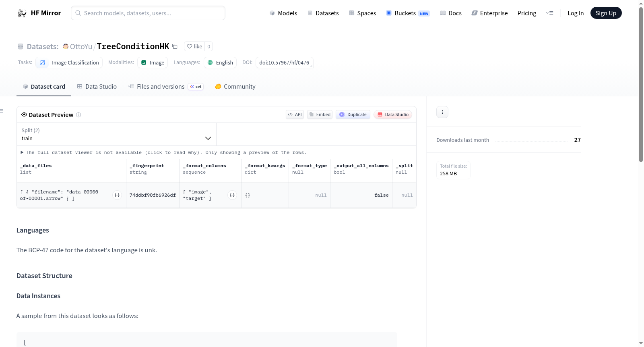Expand the _format_columns cell JSON braces icon
This screenshot has height=347, width=644.
(x=232, y=195)
